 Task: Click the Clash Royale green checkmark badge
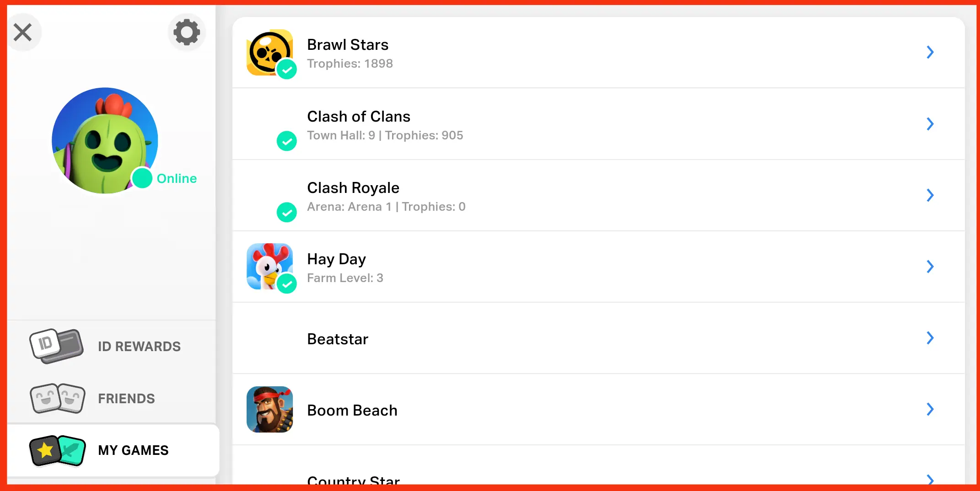point(287,212)
